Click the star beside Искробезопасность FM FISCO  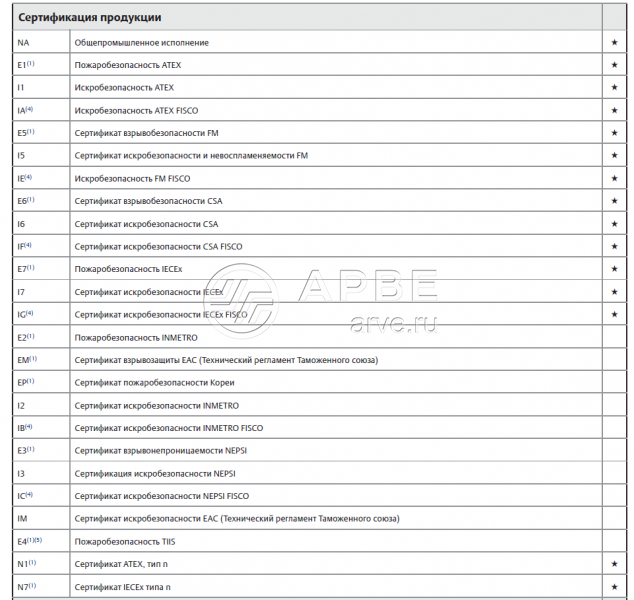click(x=614, y=178)
